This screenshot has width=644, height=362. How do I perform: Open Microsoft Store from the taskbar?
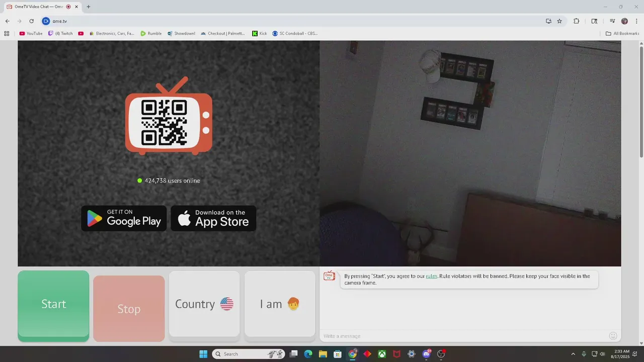click(338, 354)
